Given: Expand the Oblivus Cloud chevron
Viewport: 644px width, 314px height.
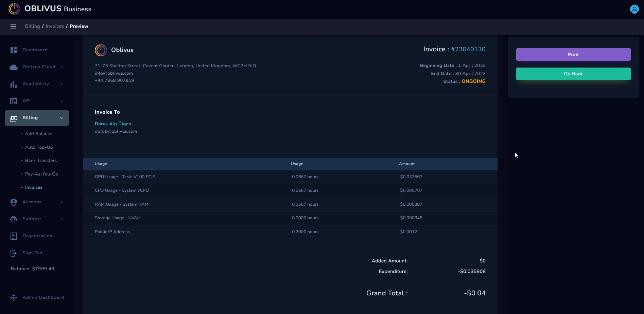Looking at the screenshot, I should coord(62,67).
